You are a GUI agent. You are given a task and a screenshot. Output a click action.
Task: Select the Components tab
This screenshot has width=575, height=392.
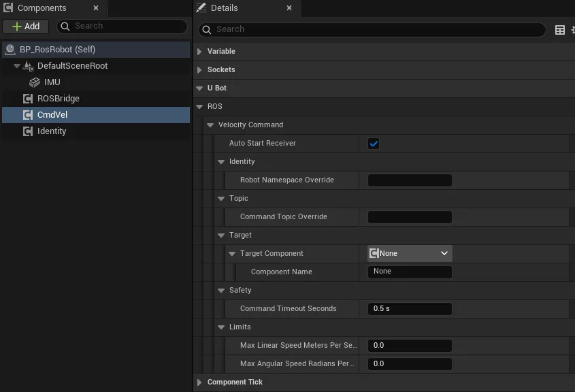(x=54, y=8)
